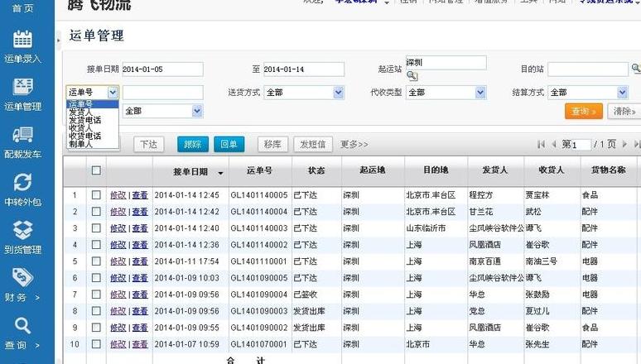This screenshot has height=364, width=641.
Task: Click the 目的站 lookup magnifier icon
Action: point(636,68)
